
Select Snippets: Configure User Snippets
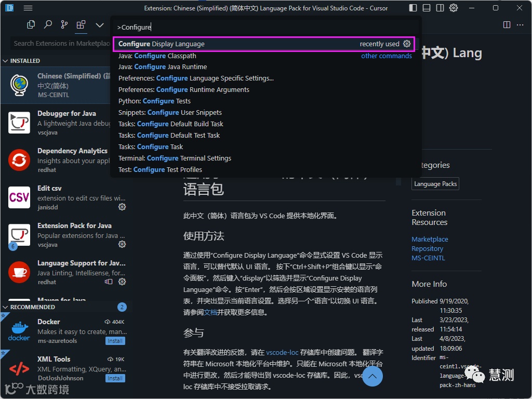pos(265,113)
